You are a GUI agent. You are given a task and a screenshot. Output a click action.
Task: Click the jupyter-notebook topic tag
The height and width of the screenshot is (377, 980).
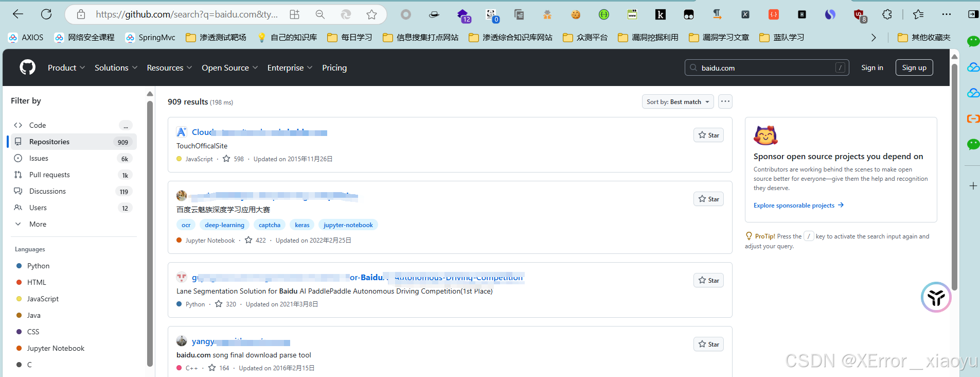click(348, 225)
